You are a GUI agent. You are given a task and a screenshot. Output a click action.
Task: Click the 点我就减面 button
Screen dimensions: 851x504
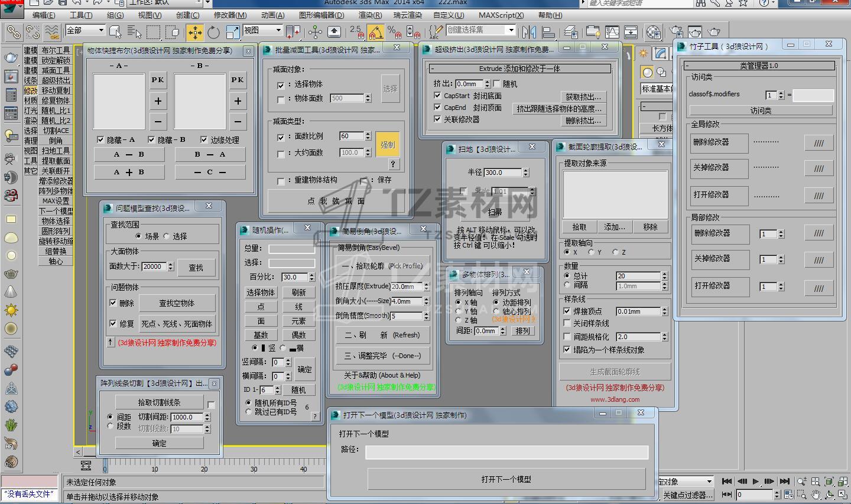336,201
